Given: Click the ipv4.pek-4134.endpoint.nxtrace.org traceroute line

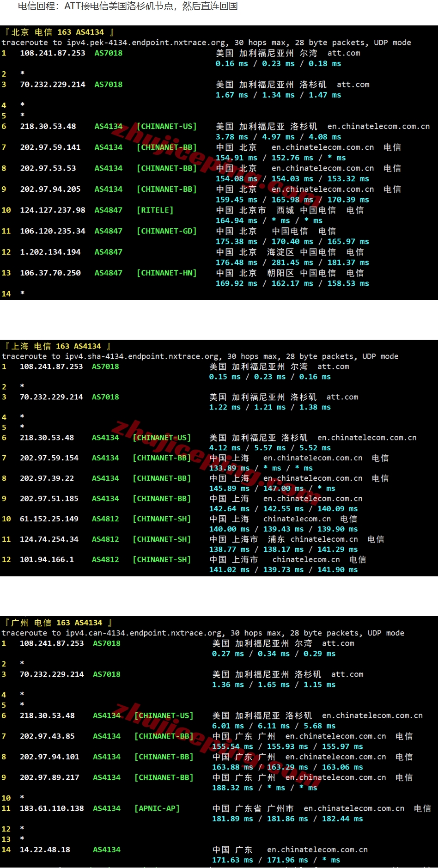Looking at the screenshot, I should (x=206, y=43).
